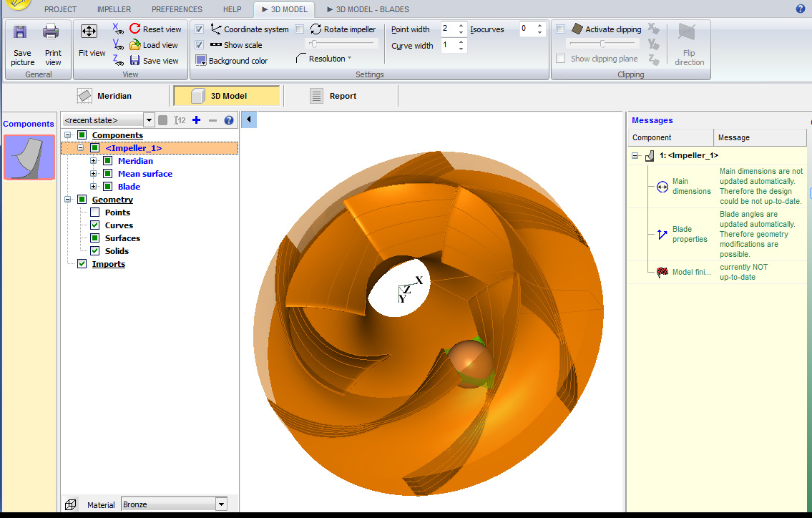This screenshot has width=812, height=518.
Task: Select the X clipping plane icon
Action: tap(654, 29)
